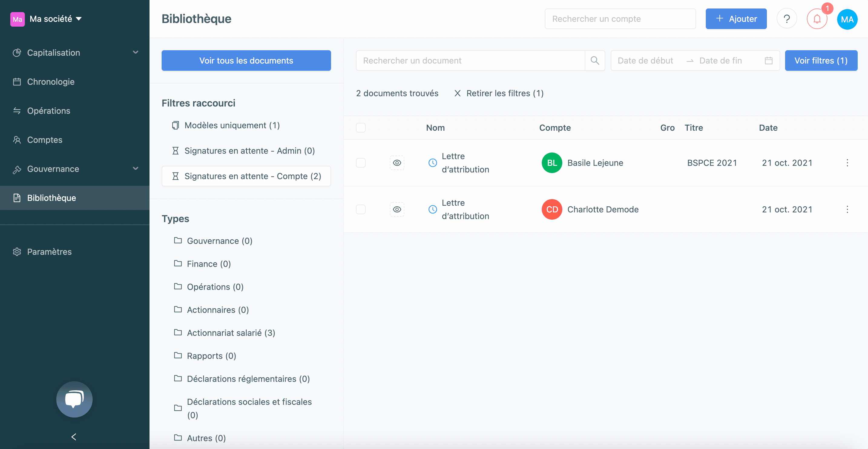The image size is (868, 449).
Task: Open the chat support bubble
Action: click(x=74, y=399)
